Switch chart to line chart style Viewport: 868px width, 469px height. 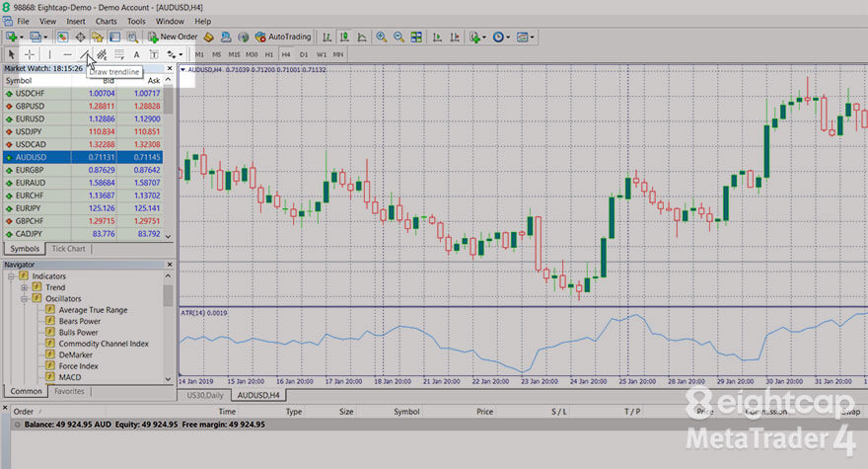pos(362,38)
